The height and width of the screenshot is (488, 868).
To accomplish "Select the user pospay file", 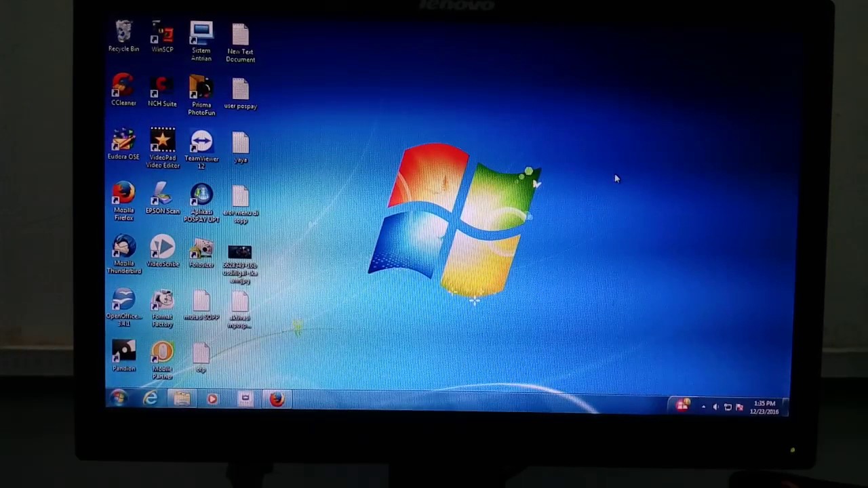I will tap(240, 94).
